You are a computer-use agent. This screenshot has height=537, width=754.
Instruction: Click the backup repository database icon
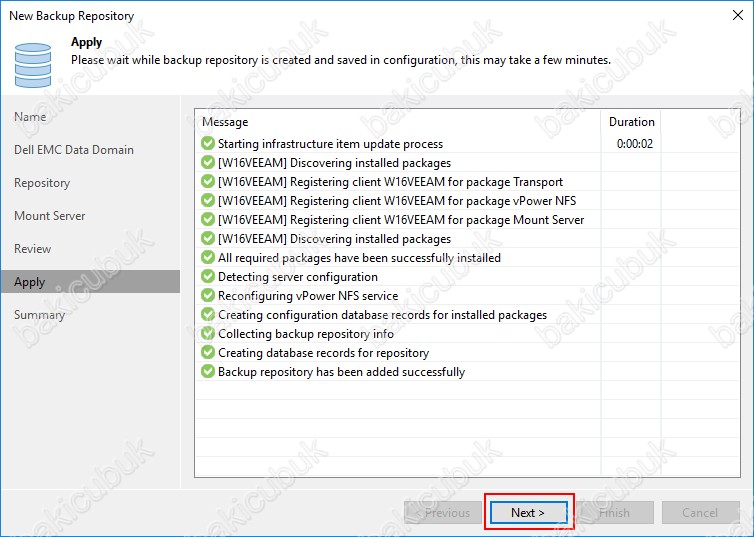[x=33, y=65]
